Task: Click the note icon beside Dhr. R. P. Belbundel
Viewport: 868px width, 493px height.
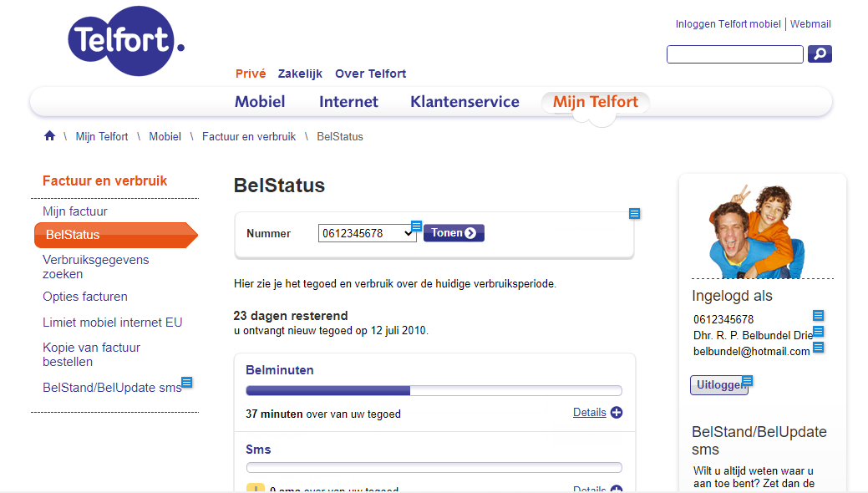Action: coord(818,331)
